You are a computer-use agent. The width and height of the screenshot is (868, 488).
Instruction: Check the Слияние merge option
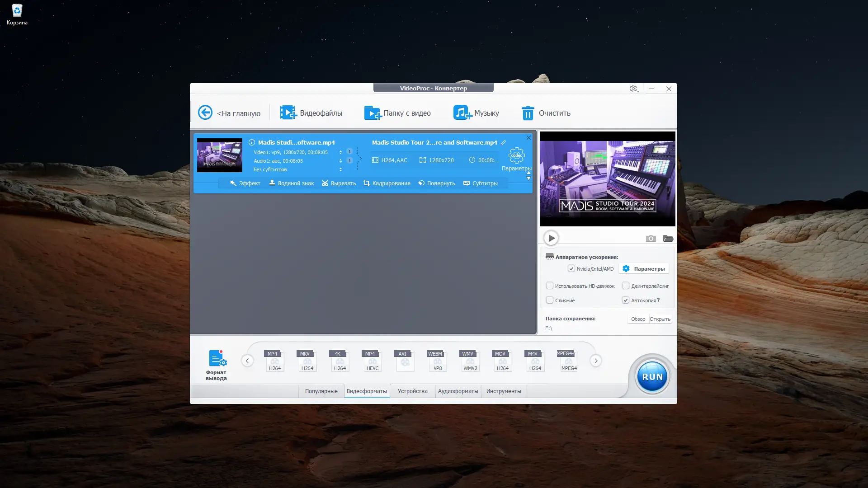[x=550, y=300]
